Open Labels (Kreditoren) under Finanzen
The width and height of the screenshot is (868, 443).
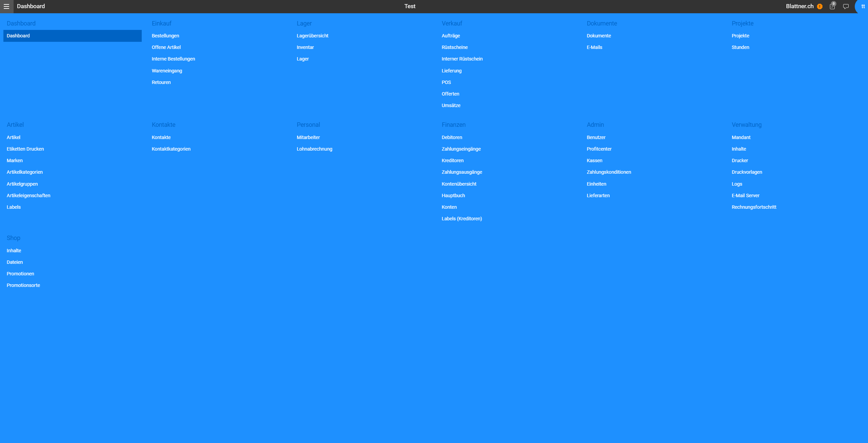462,219
